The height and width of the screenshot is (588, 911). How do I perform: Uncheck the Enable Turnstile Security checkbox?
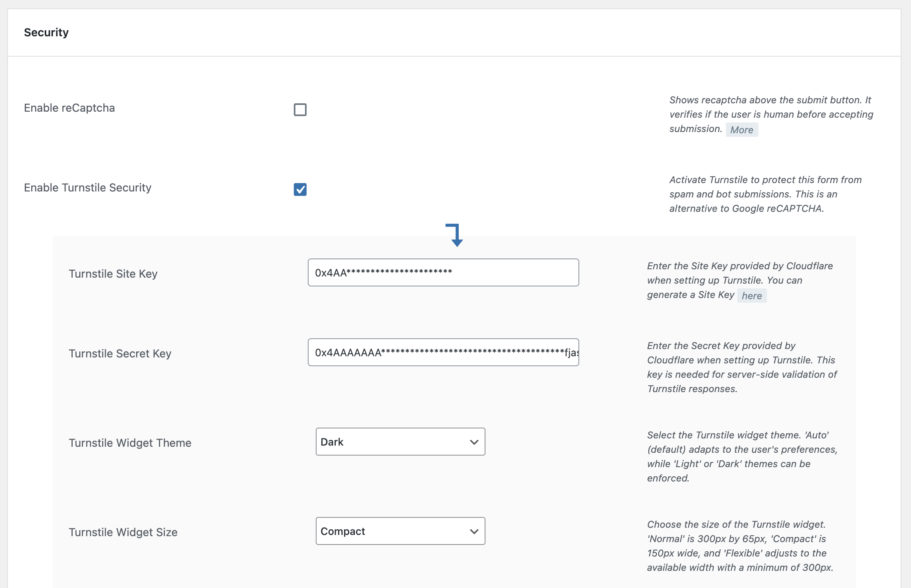tap(300, 189)
